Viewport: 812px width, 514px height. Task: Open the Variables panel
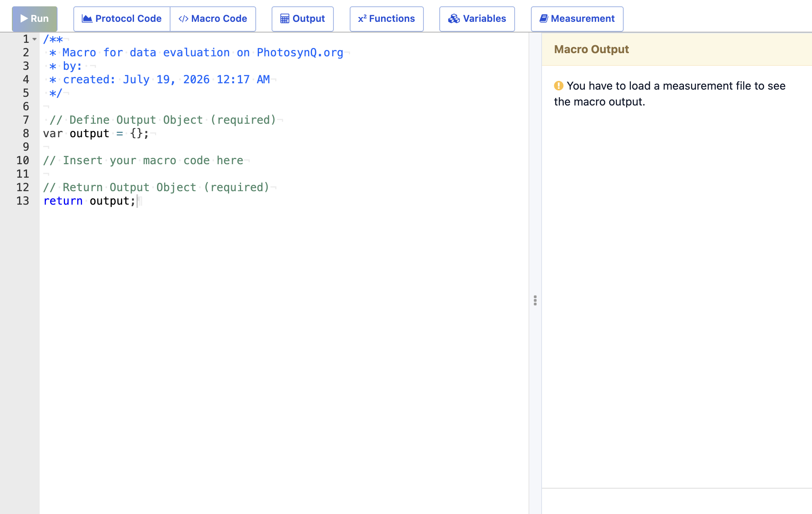click(477, 19)
